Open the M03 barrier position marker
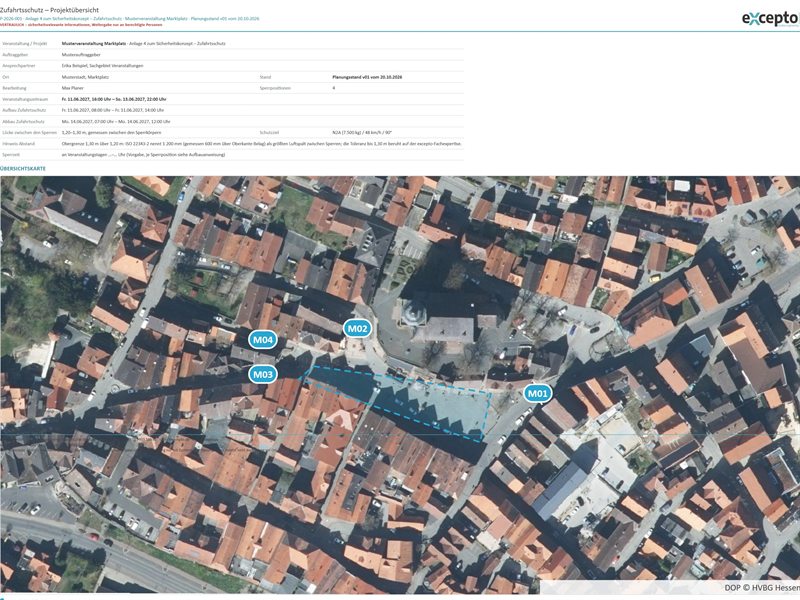This screenshot has height=600, width=800. tap(263, 374)
